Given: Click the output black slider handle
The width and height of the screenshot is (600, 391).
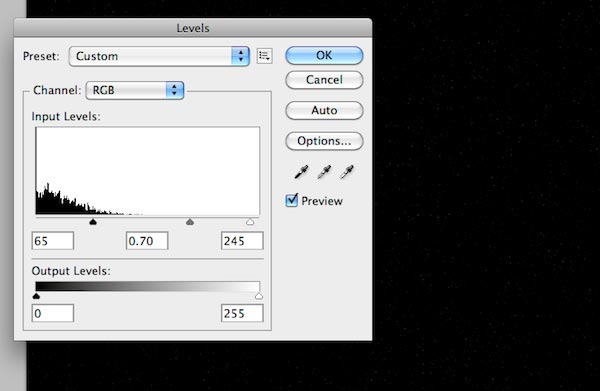Looking at the screenshot, I should (36, 296).
